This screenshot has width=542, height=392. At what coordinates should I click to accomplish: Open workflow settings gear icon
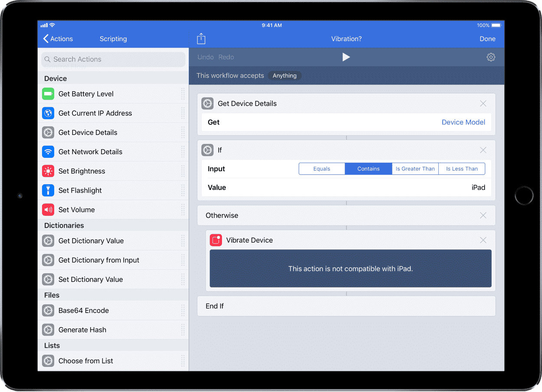[491, 57]
